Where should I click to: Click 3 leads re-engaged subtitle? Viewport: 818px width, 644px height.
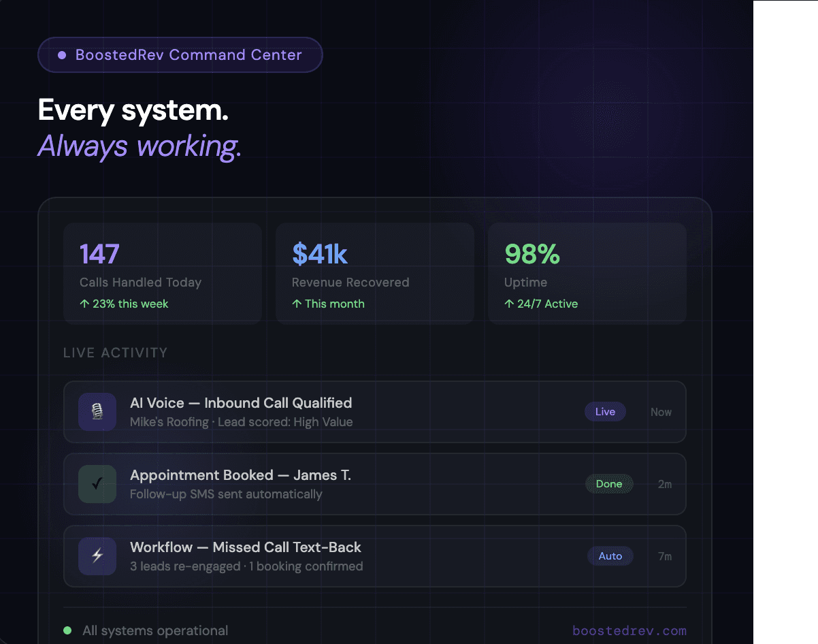coord(246,566)
